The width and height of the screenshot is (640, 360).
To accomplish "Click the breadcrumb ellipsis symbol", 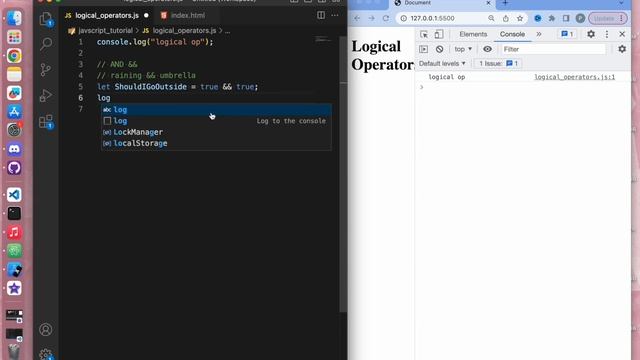I will point(227,31).
